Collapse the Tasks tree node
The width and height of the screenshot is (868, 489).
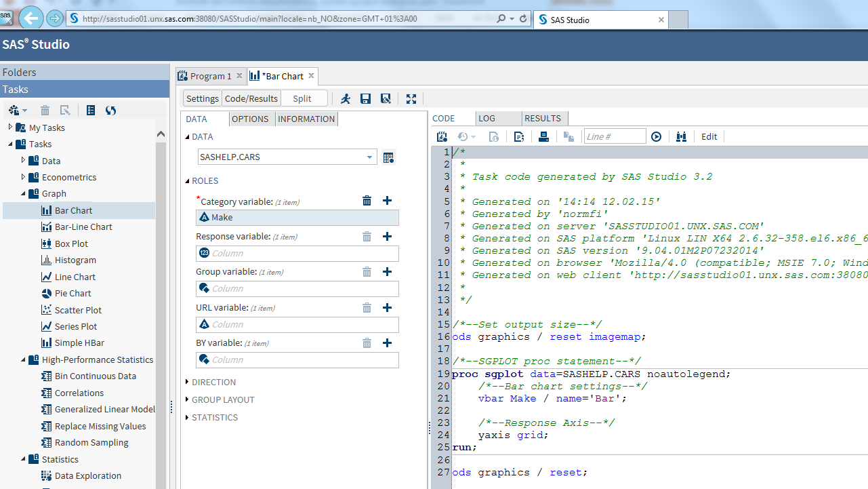click(10, 144)
